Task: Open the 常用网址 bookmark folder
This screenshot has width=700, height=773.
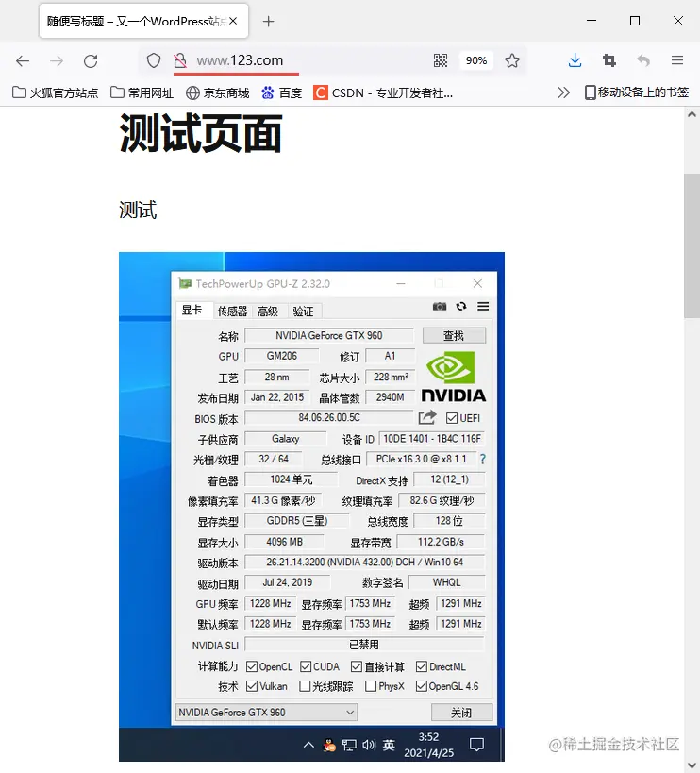Action: (x=142, y=92)
